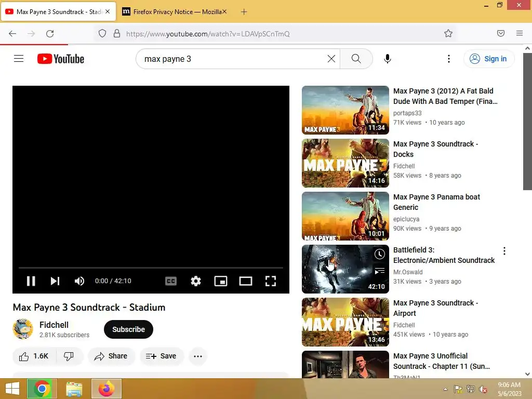The image size is (532, 399).
Task: Go back to previous page
Action: click(x=12, y=34)
